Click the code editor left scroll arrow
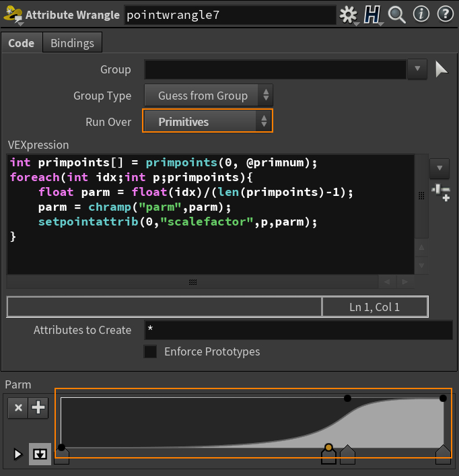 tap(387, 281)
